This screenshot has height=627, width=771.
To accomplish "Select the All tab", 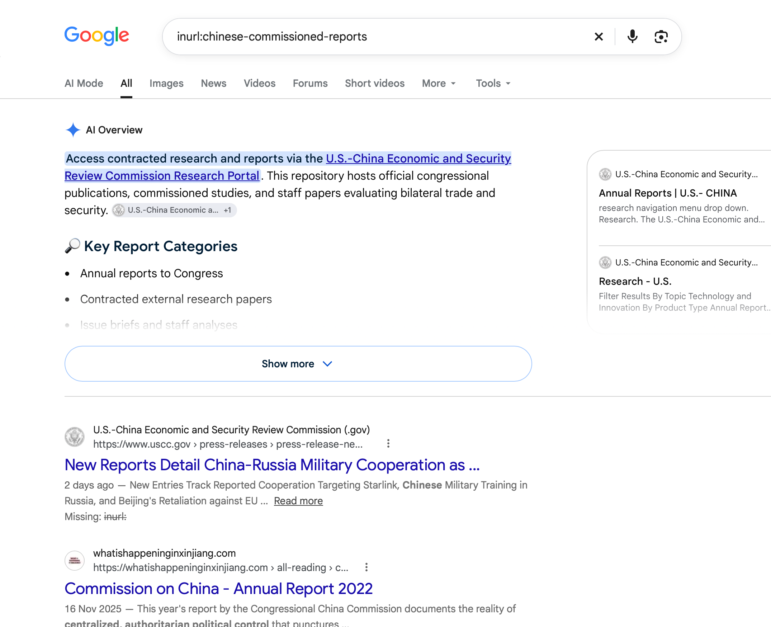I will [x=126, y=83].
